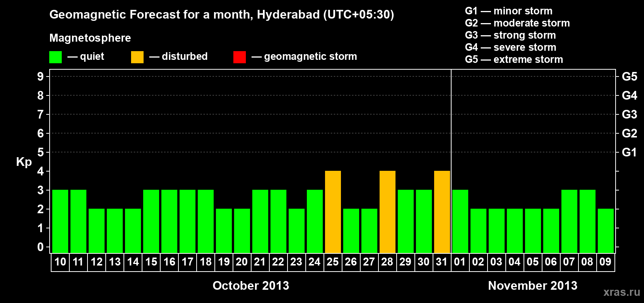Click date label 16 on the axis
The height and width of the screenshot is (303, 644).
(x=169, y=262)
